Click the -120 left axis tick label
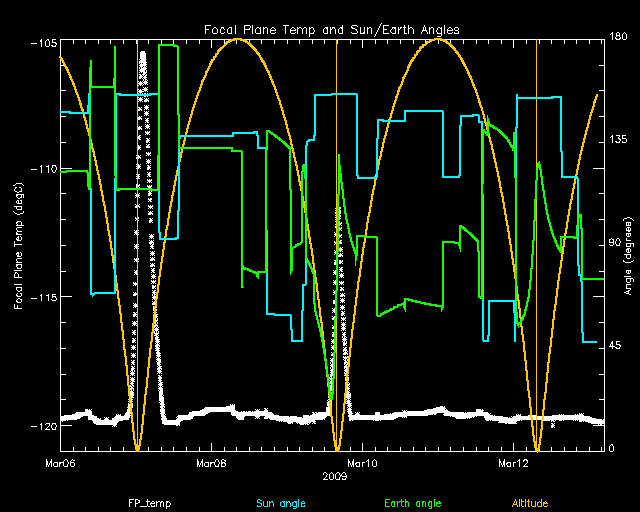640x512 pixels. pos(43,425)
